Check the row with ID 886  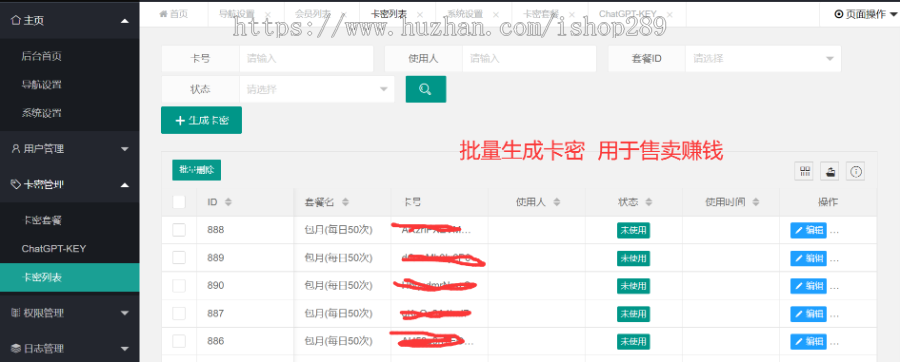coord(179,341)
